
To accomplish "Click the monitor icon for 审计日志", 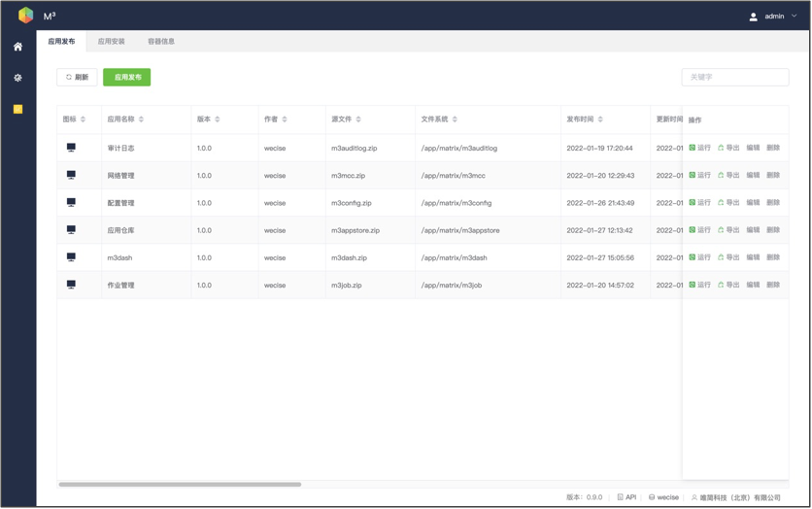I will 71,148.
